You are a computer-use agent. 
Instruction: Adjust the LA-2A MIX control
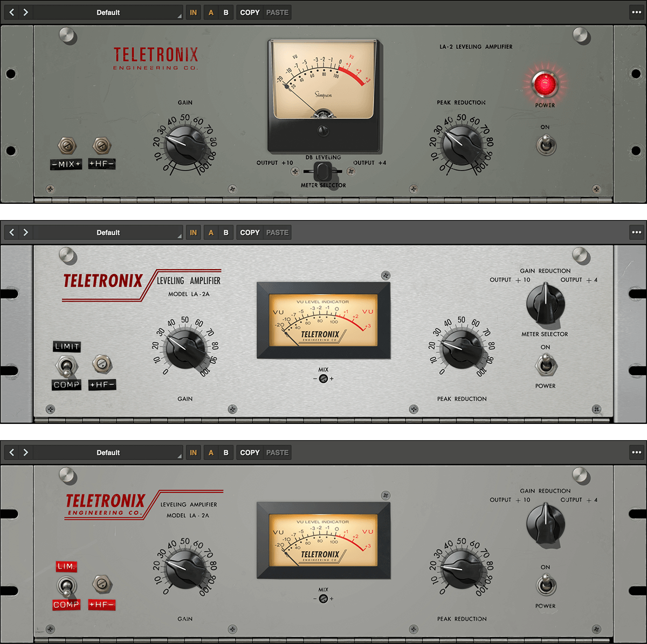click(323, 378)
